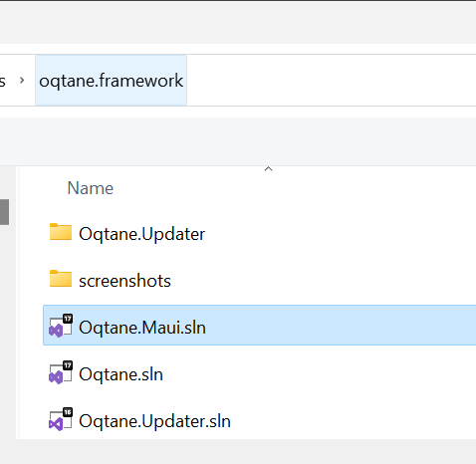
Task: Select the Oqtane.Updater.sln file name
Action: [154, 421]
